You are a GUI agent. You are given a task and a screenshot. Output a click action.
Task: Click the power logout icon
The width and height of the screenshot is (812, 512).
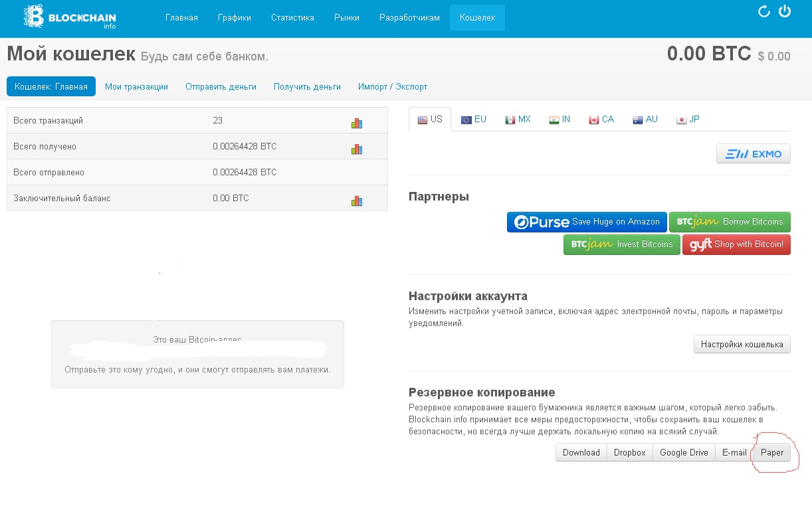click(785, 11)
